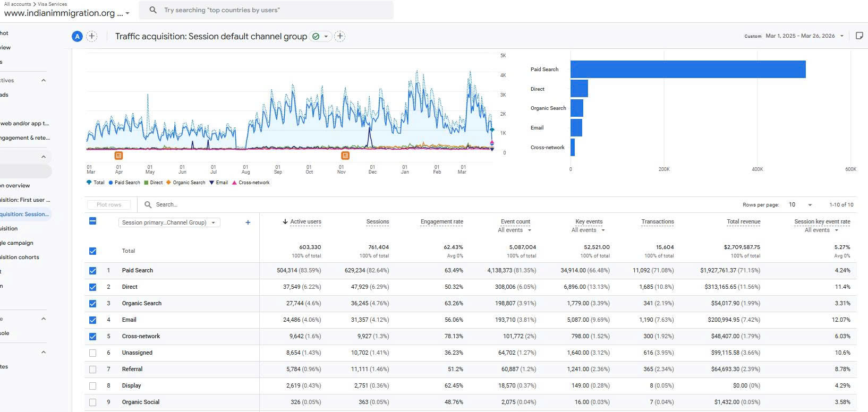The width and height of the screenshot is (868, 412).
Task: Tick the Referral row checkbox
Action: click(x=93, y=369)
